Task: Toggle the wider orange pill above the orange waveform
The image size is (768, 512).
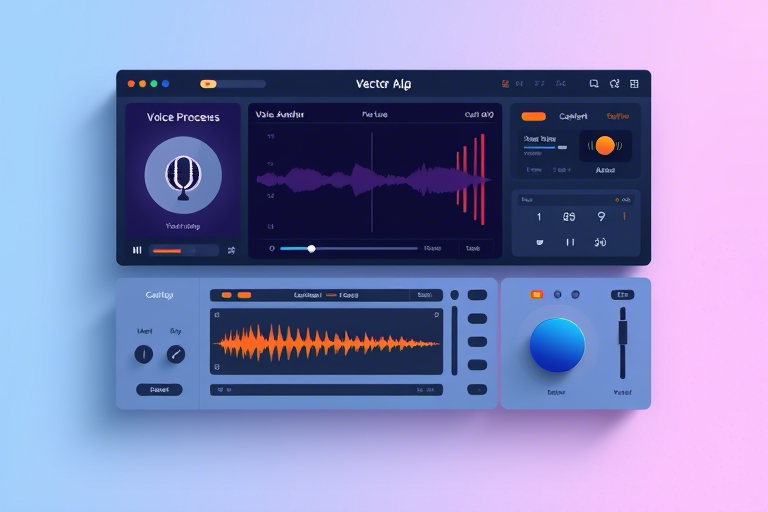Action: pyautogui.click(x=244, y=295)
